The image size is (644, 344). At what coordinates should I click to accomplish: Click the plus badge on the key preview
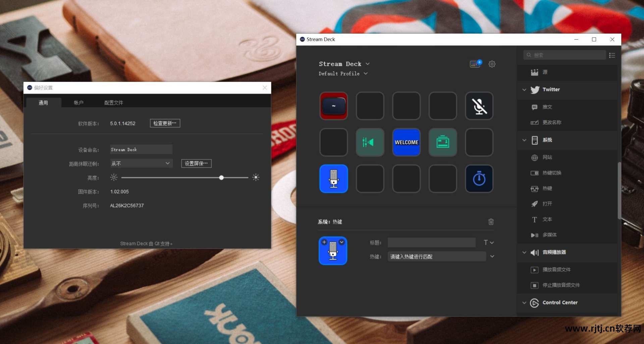click(324, 242)
